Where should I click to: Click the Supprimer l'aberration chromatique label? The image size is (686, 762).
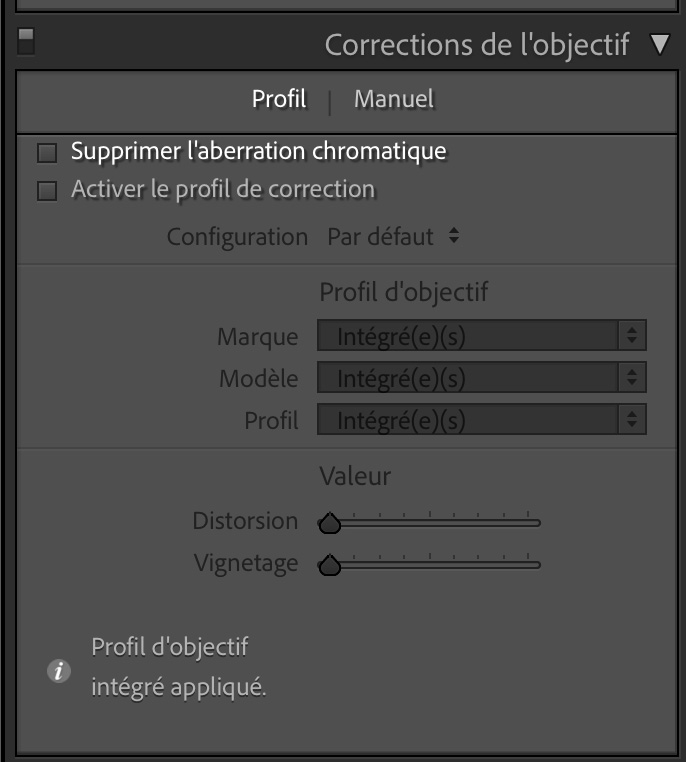click(x=258, y=151)
